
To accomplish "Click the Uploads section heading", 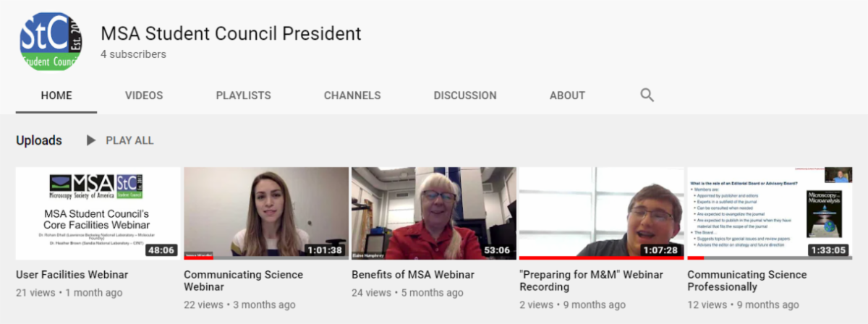I will coord(39,140).
